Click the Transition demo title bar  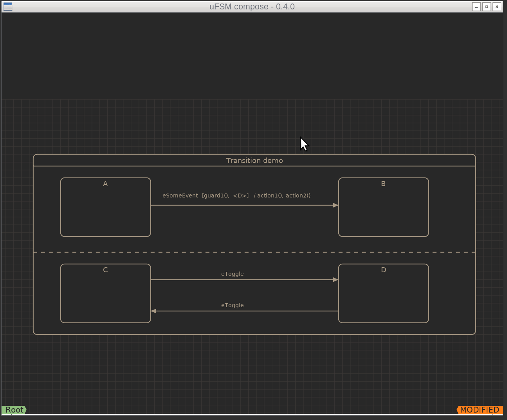(254, 160)
